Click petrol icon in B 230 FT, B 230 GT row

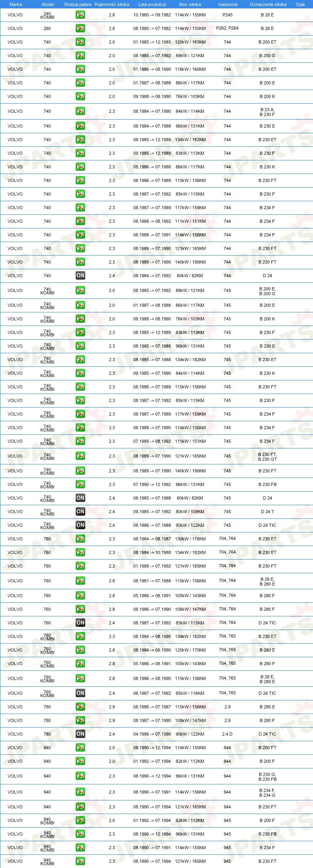tap(80, 456)
